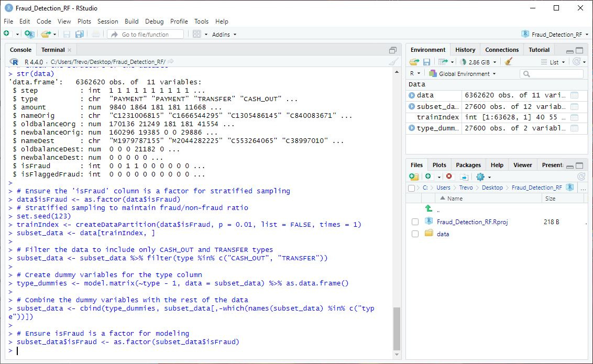This screenshot has width=593, height=364.
Task: Open the R language selector dropdown
Action: [x=415, y=73]
